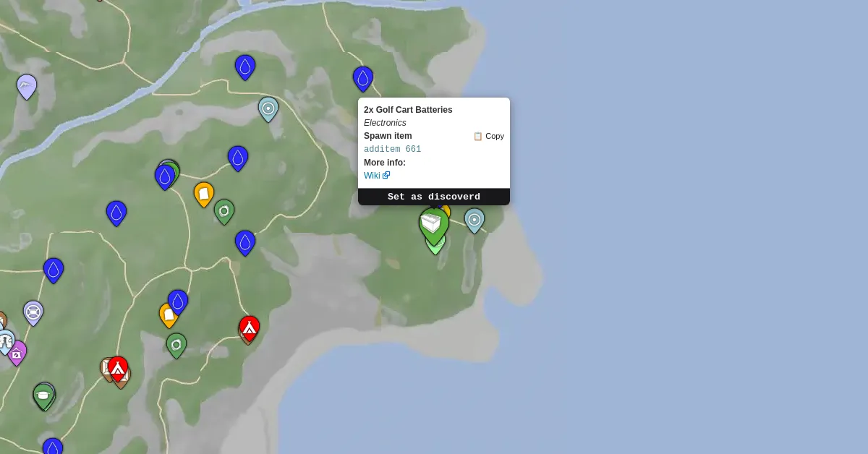This screenshot has height=454, width=868.
Task: Select the red tent marker covering the crate markers
Action: click(118, 368)
